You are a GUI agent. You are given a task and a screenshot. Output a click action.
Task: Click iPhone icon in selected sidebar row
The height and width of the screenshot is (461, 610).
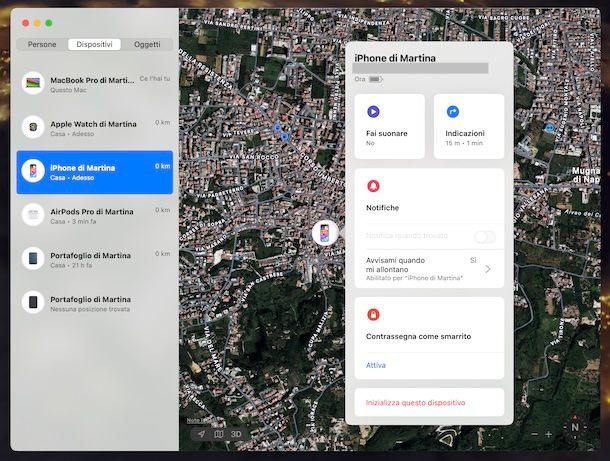tap(33, 170)
